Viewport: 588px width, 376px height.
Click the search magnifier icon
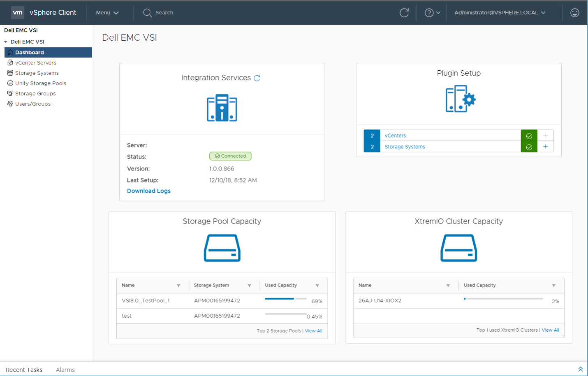click(147, 13)
